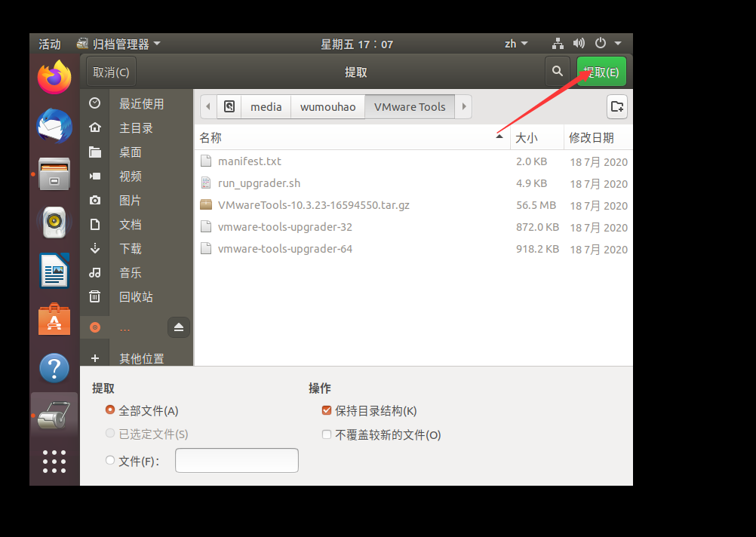Open Activities (活动) overview
This screenshot has height=537, width=756.
pyautogui.click(x=50, y=44)
